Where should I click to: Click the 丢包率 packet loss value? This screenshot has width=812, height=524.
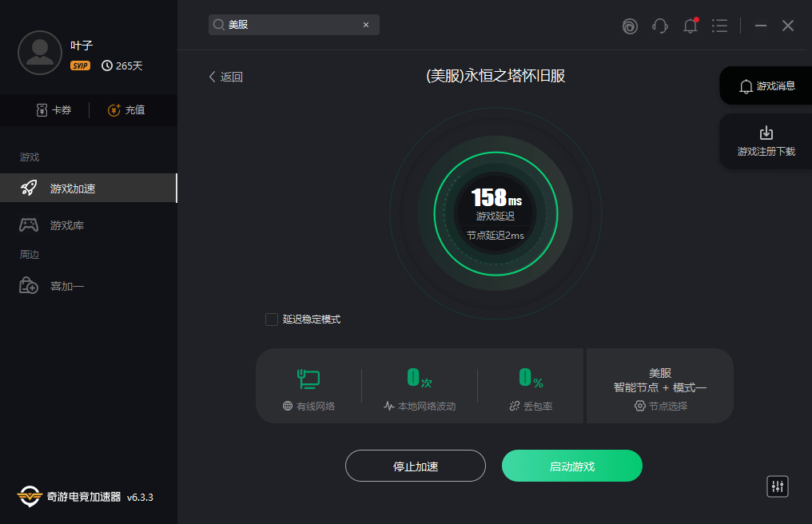(531, 378)
